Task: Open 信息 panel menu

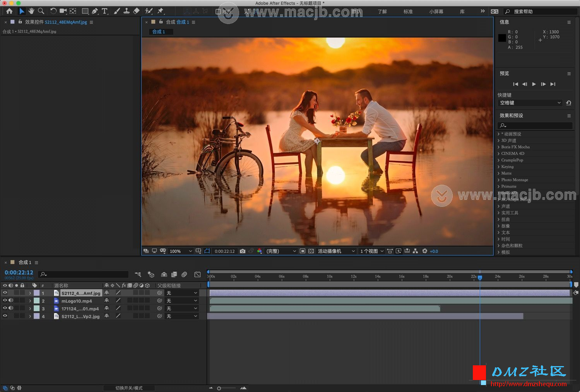Action: click(x=569, y=22)
